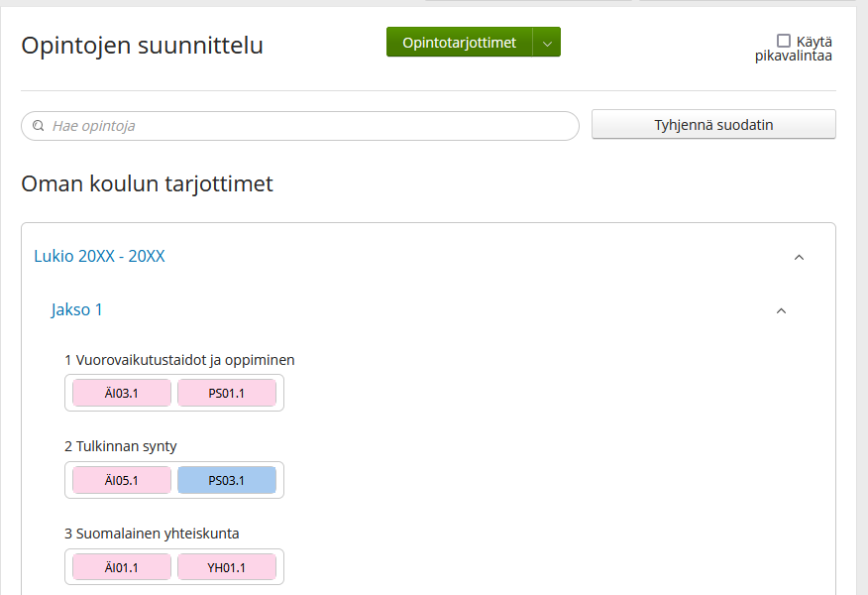Collapse the Lukio 20XX - 20XX chevron
Viewport: 868px width, 595px height.
point(799,257)
